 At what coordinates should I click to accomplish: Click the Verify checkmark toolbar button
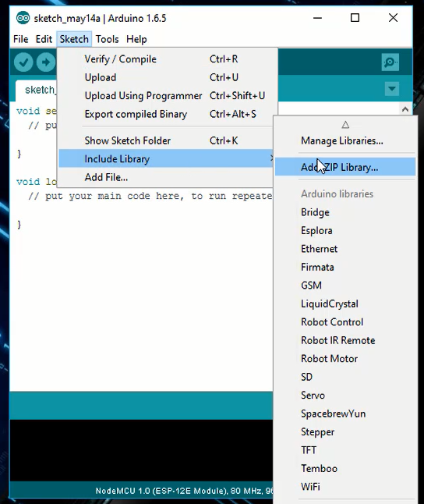tap(23, 62)
